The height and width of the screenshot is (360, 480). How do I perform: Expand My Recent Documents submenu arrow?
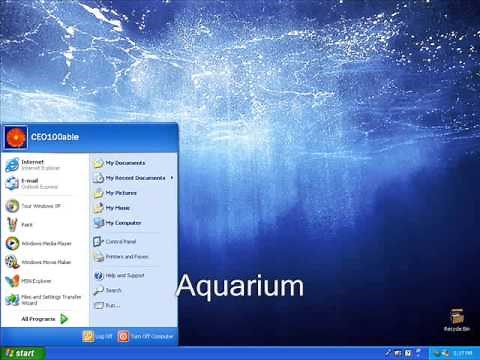click(172, 178)
